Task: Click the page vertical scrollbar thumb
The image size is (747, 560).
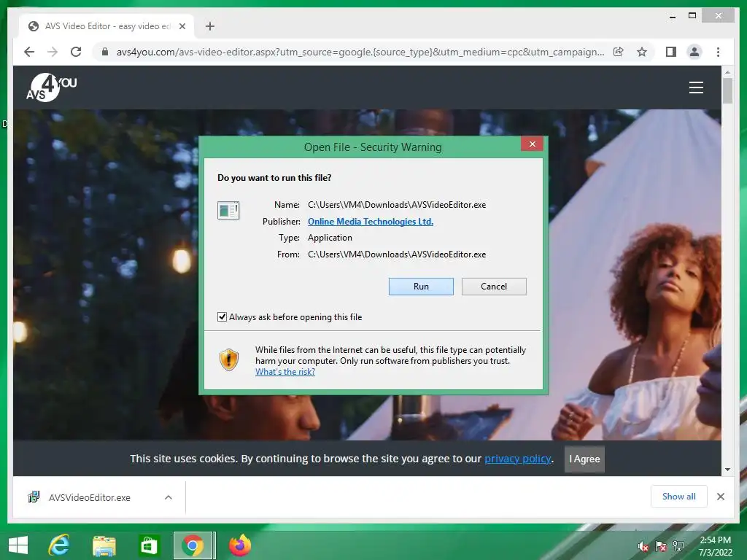Action: (x=727, y=90)
